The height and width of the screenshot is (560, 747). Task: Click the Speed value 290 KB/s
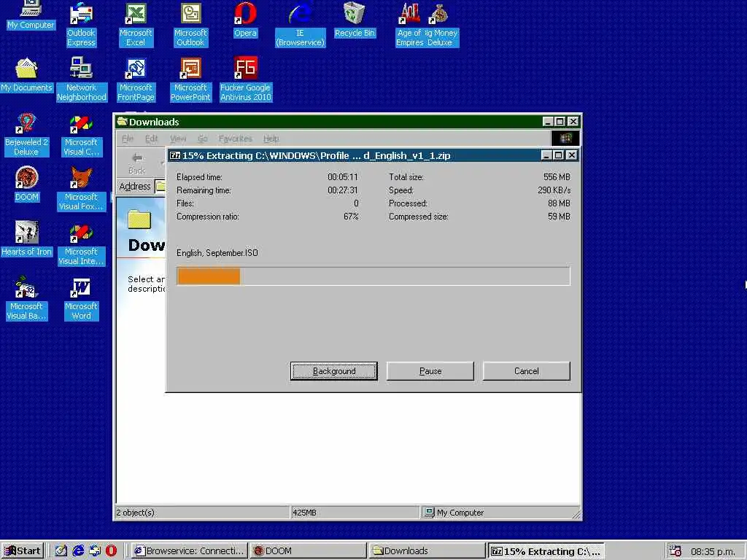coord(554,190)
